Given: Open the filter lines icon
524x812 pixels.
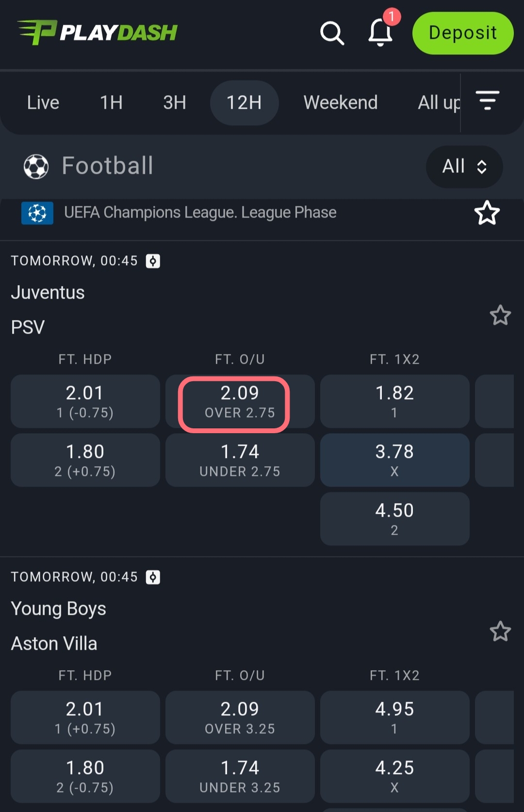Looking at the screenshot, I should [x=487, y=101].
